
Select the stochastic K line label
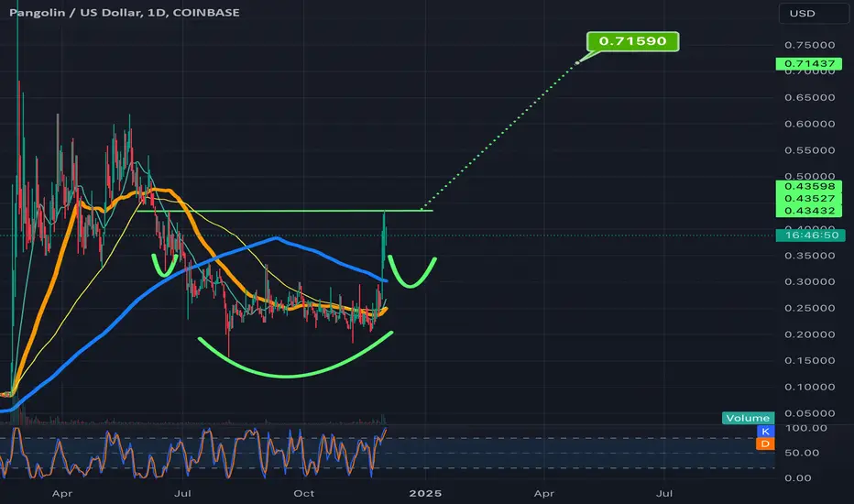(x=765, y=432)
